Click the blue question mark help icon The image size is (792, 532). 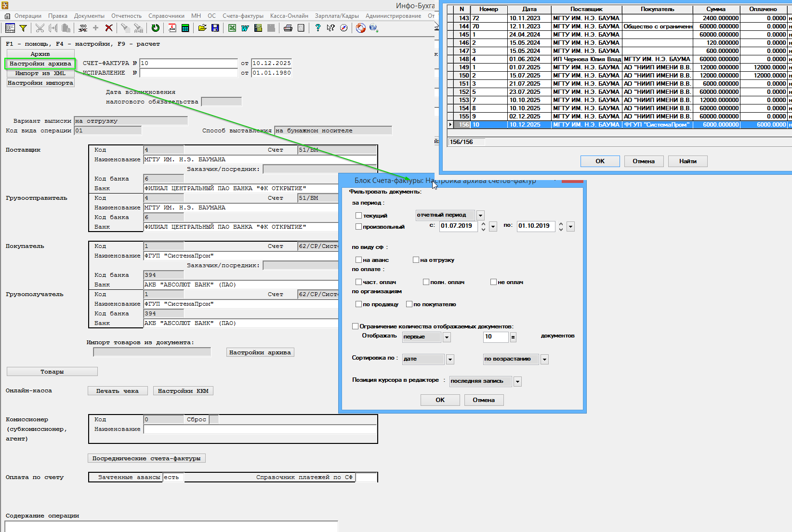coord(317,28)
